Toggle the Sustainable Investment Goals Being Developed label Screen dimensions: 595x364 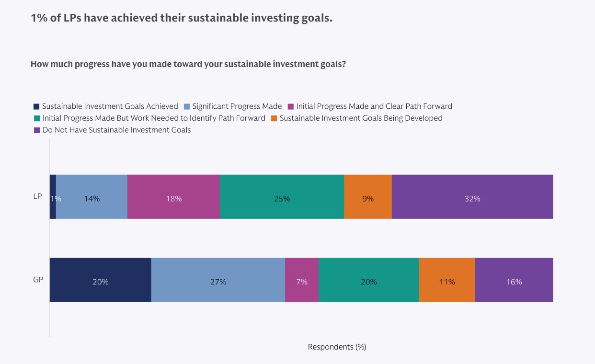pyautogui.click(x=361, y=118)
